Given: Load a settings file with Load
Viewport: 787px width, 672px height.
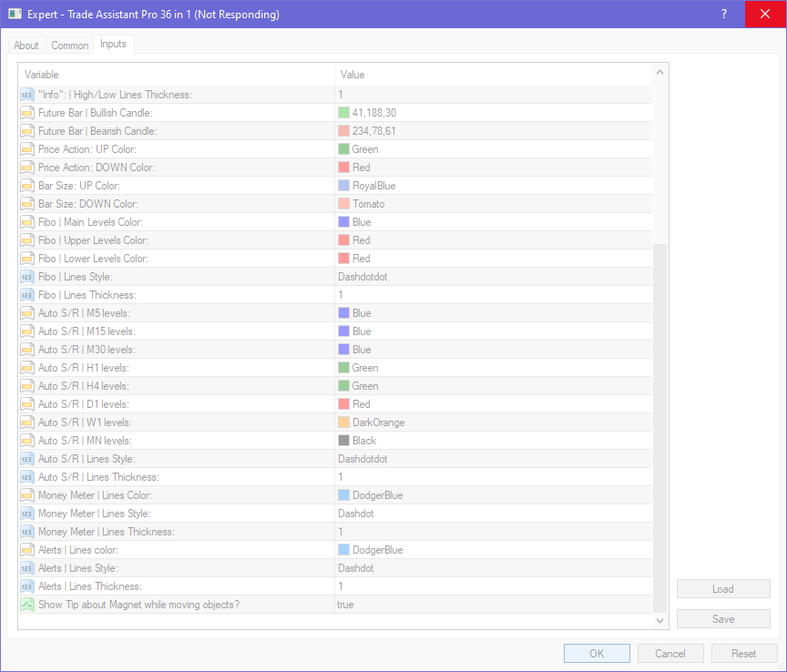Looking at the screenshot, I should click(723, 589).
